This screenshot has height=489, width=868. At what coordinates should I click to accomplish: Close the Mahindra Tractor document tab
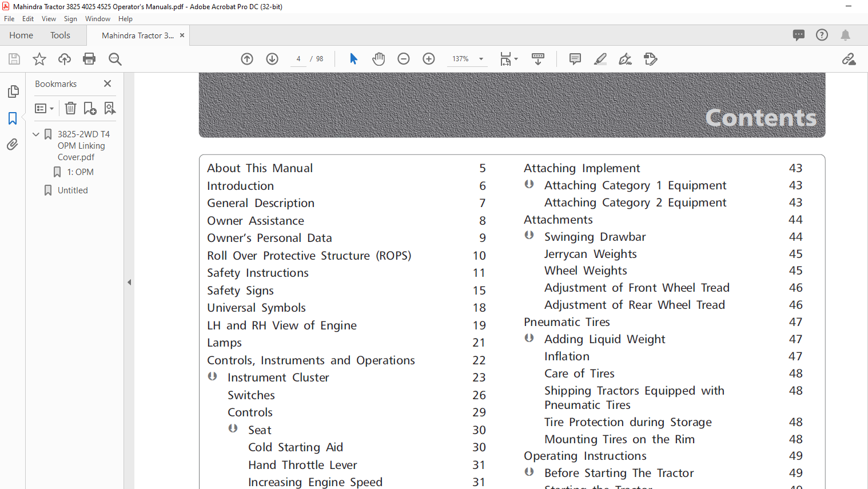pos(182,35)
